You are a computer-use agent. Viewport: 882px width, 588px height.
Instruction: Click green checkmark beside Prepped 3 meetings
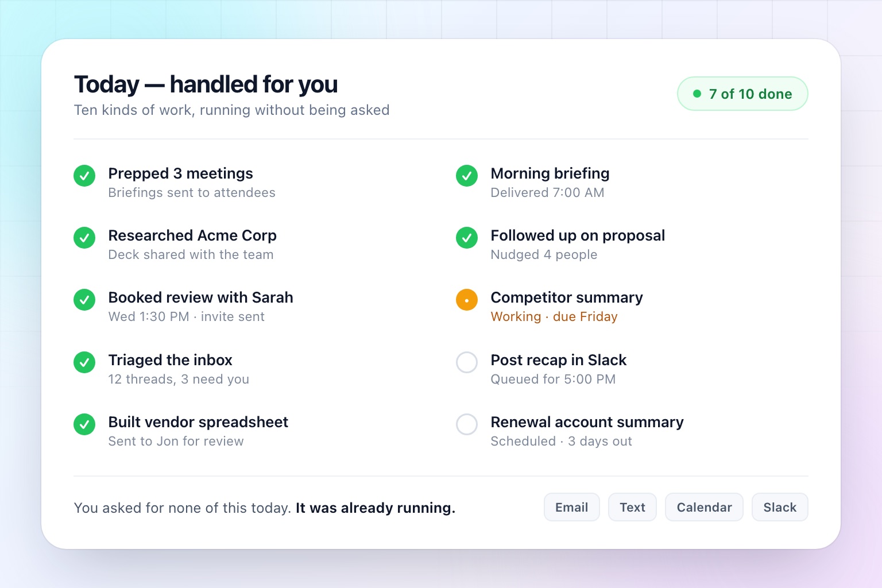pyautogui.click(x=84, y=176)
